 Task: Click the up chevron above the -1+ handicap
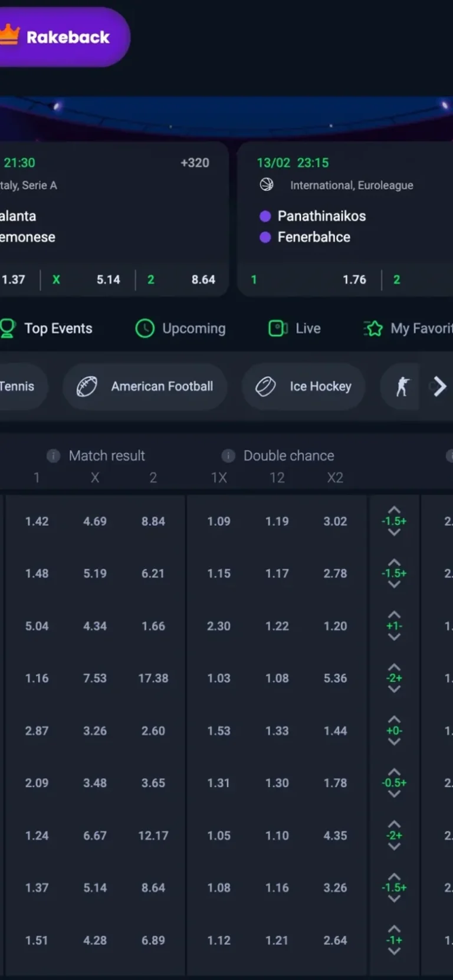click(x=394, y=929)
